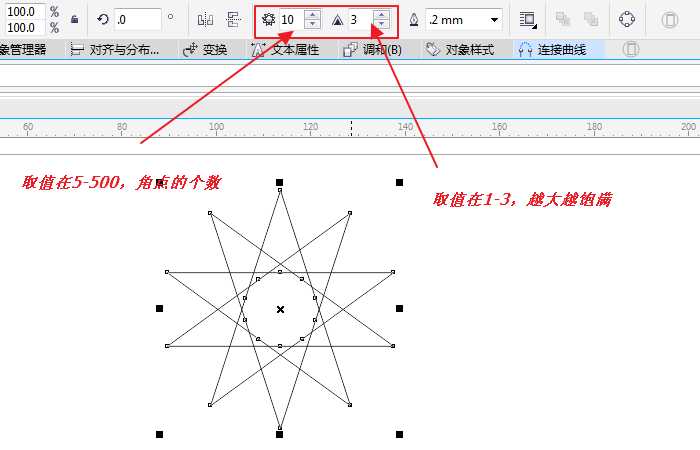Open the wrap text options icon
Viewport: 700px width, 450px height.
pyautogui.click(x=528, y=20)
